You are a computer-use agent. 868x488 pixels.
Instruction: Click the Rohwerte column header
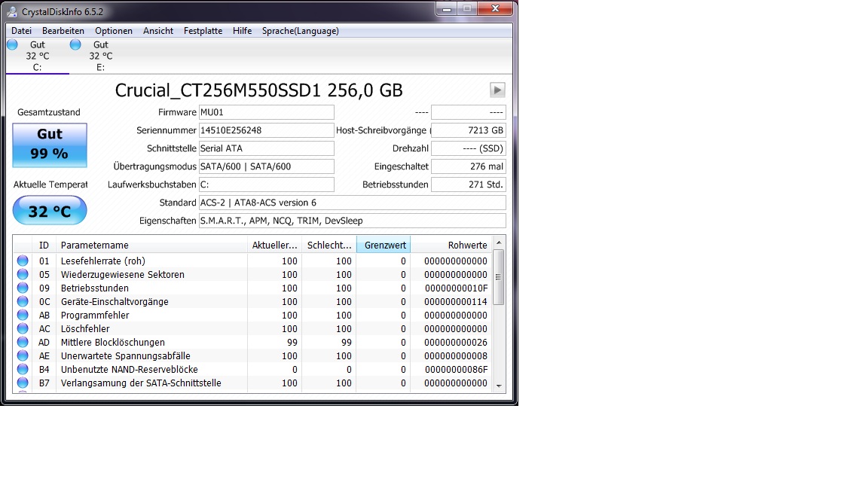point(451,245)
